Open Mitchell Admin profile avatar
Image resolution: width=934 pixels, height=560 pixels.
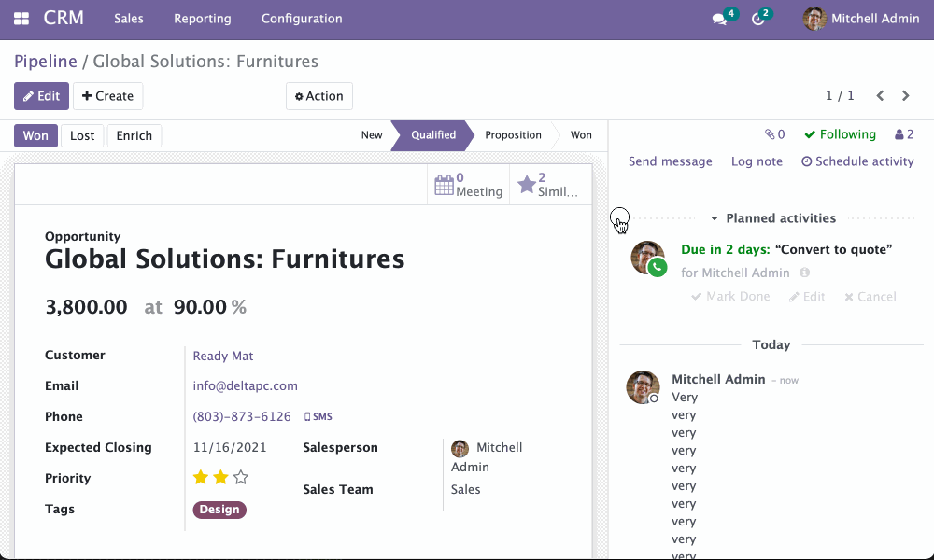click(x=814, y=18)
